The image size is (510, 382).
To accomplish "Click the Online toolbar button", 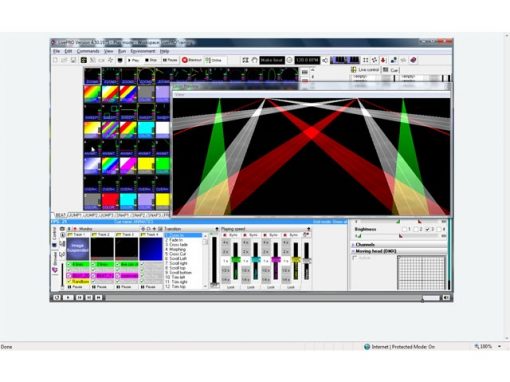I will [x=214, y=60].
